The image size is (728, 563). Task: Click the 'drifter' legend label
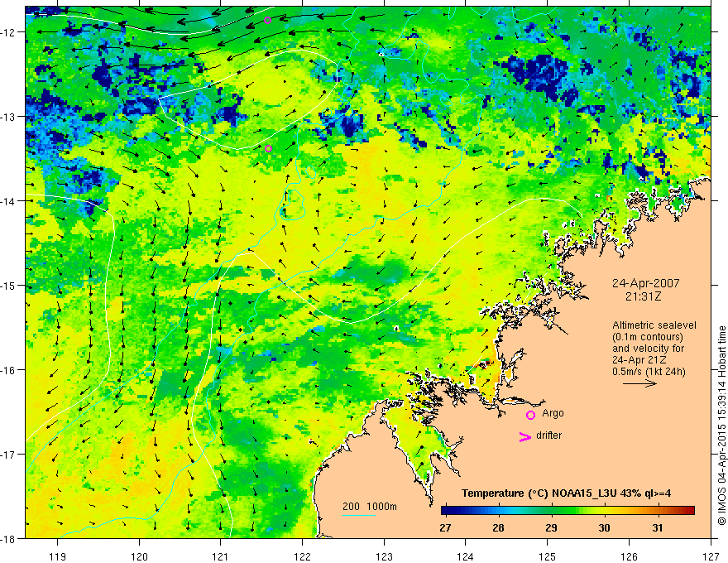tap(548, 435)
